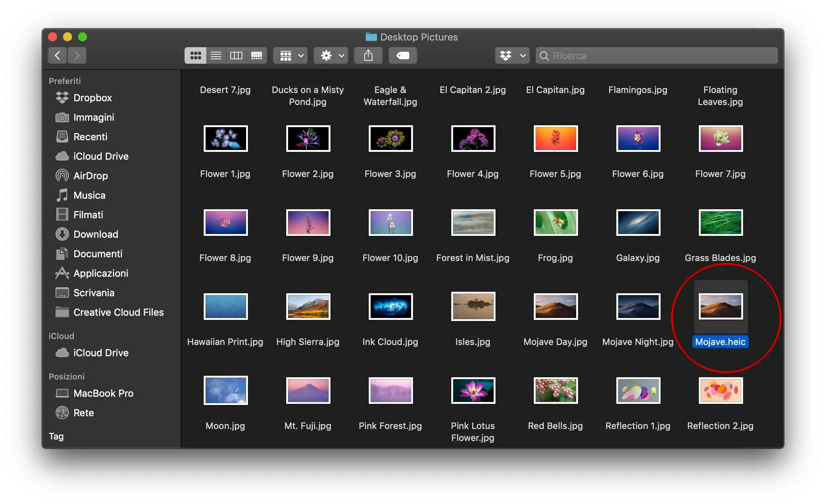826x504 pixels.
Task: Switch to gallery view
Action: [257, 55]
